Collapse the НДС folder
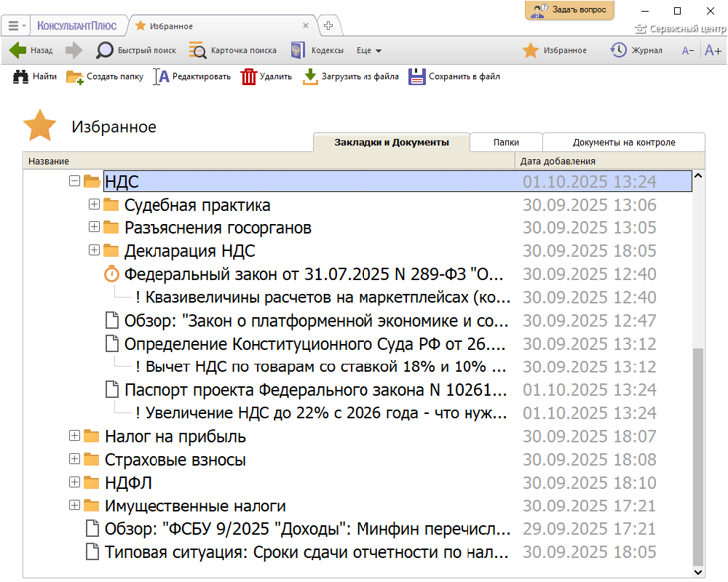This screenshot has height=582, width=728. pyautogui.click(x=74, y=181)
